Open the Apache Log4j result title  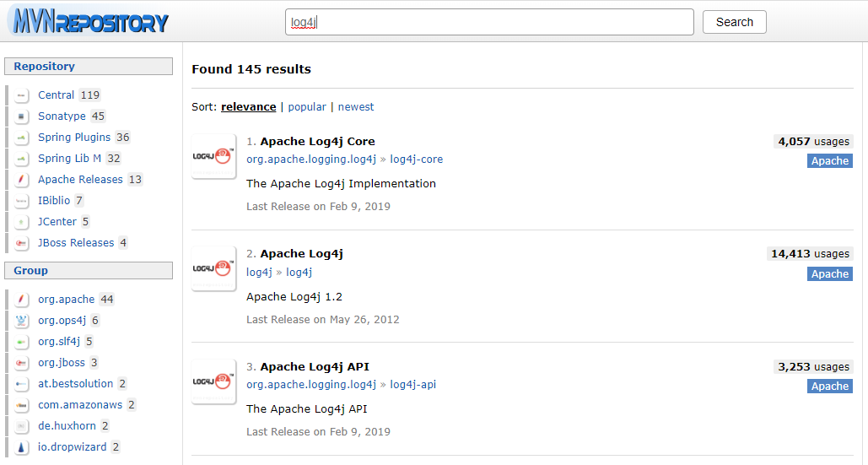(x=302, y=254)
